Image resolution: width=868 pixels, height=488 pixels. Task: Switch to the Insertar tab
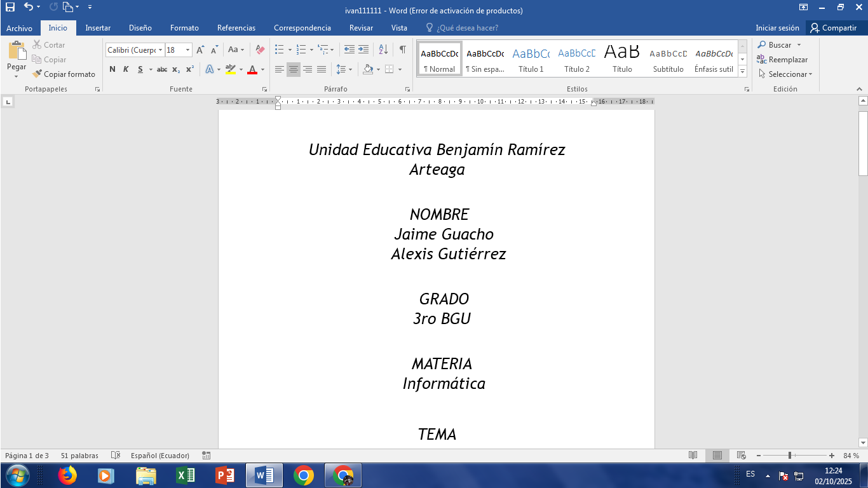click(x=98, y=28)
